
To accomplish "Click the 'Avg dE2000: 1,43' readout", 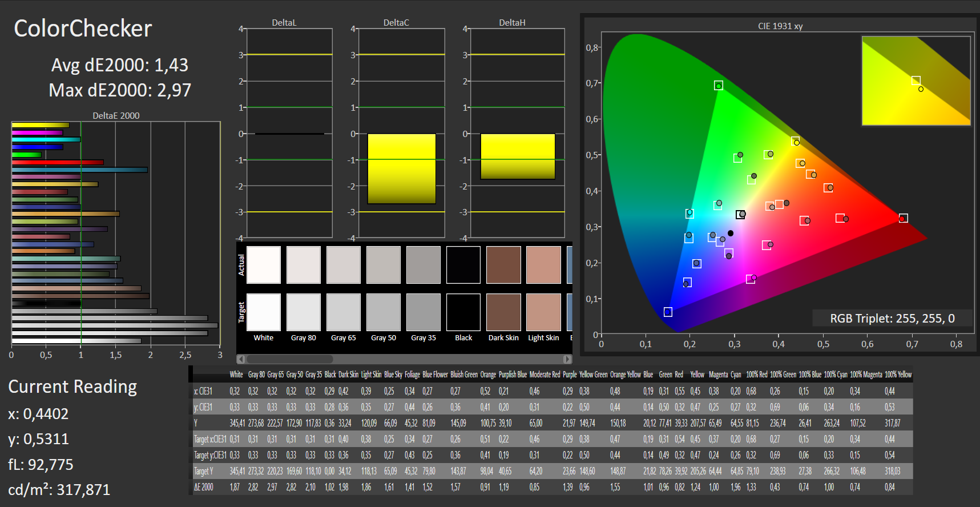I will [120, 65].
